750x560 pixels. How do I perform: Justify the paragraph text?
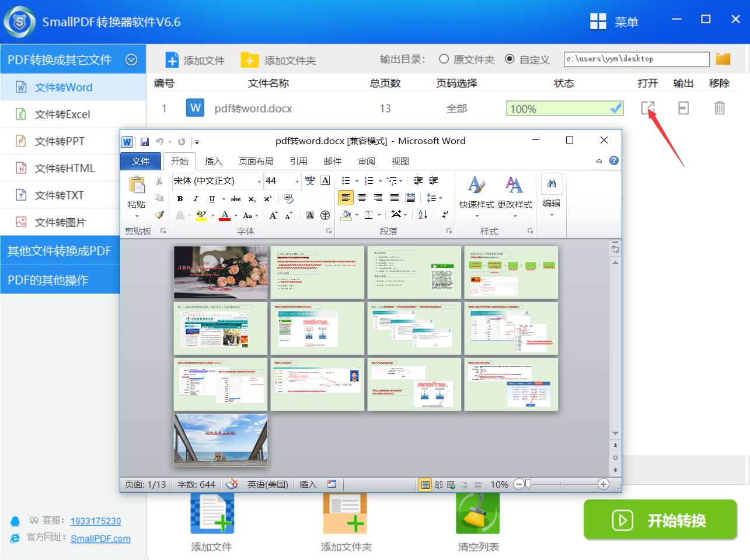[395, 198]
